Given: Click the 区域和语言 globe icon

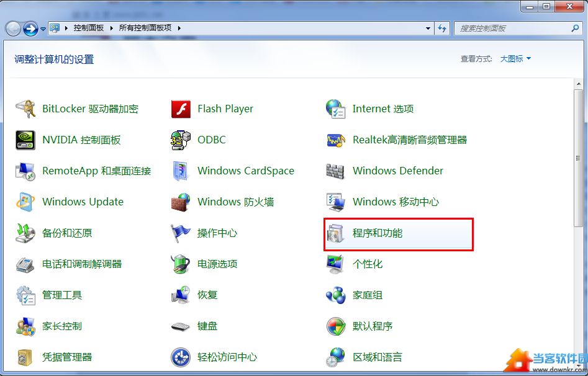Looking at the screenshot, I should tap(336, 357).
